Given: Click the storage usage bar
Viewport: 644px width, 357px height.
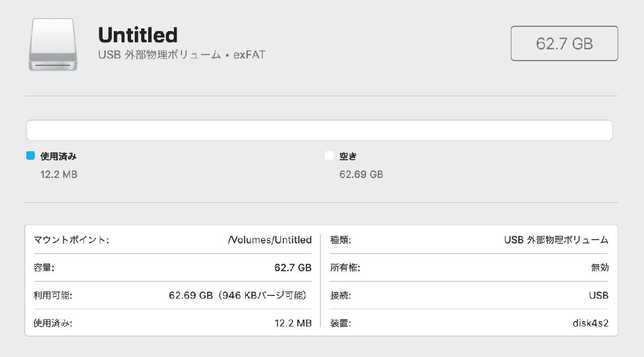Looking at the screenshot, I should pos(319,130).
